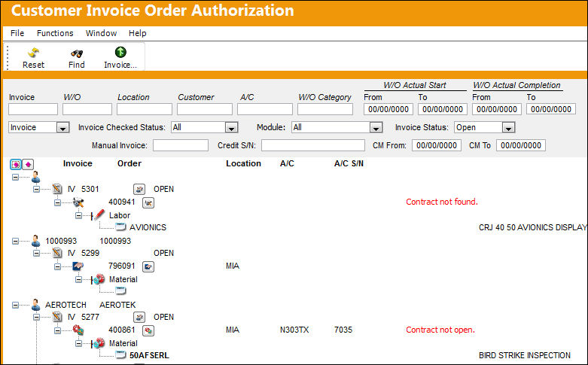Screen dimensions: 588x365
Task: Select the AEROTECH customer icon
Action: pyautogui.click(x=35, y=305)
